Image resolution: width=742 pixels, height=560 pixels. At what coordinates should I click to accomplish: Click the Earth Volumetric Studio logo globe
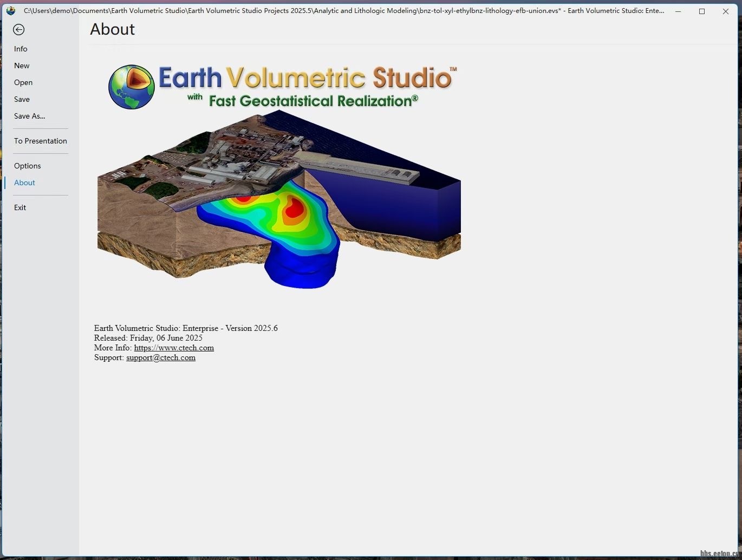(132, 87)
